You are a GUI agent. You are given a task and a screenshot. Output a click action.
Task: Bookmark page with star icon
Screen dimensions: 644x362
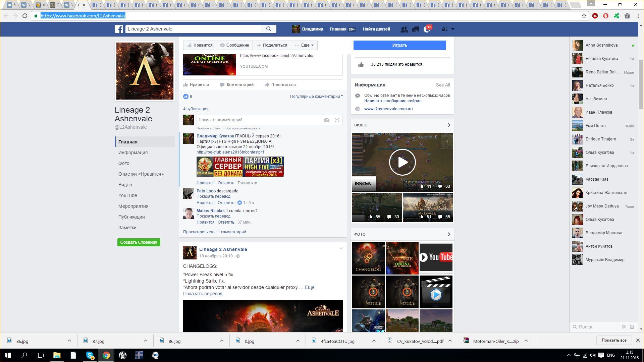(584, 16)
